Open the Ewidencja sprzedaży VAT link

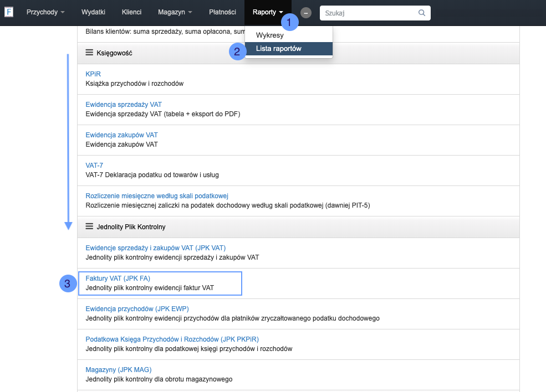(x=124, y=104)
